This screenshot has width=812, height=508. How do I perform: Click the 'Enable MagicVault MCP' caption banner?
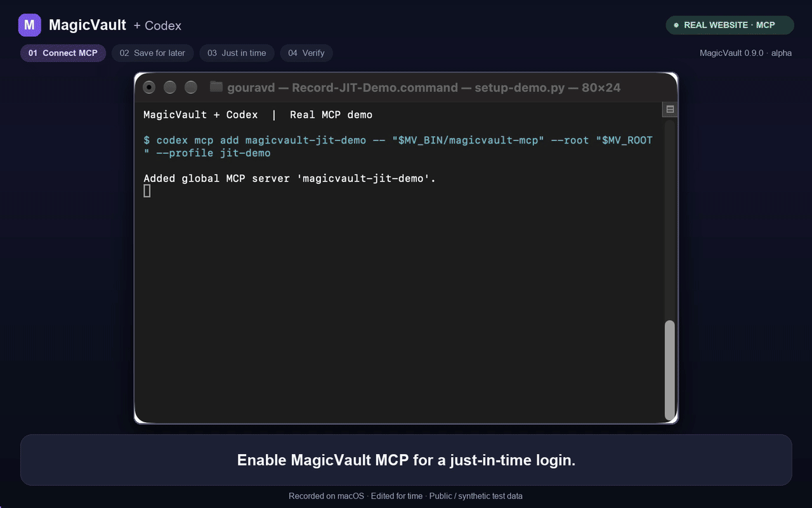[406, 460]
